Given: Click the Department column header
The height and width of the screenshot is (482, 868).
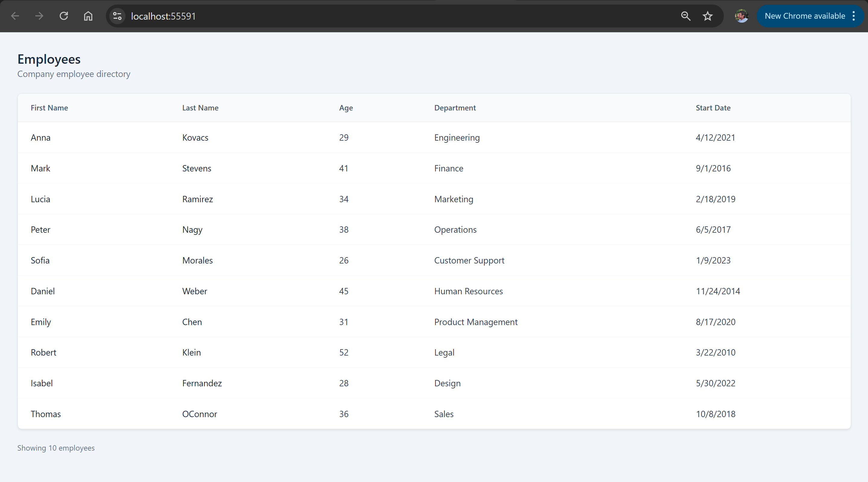Looking at the screenshot, I should (x=455, y=108).
